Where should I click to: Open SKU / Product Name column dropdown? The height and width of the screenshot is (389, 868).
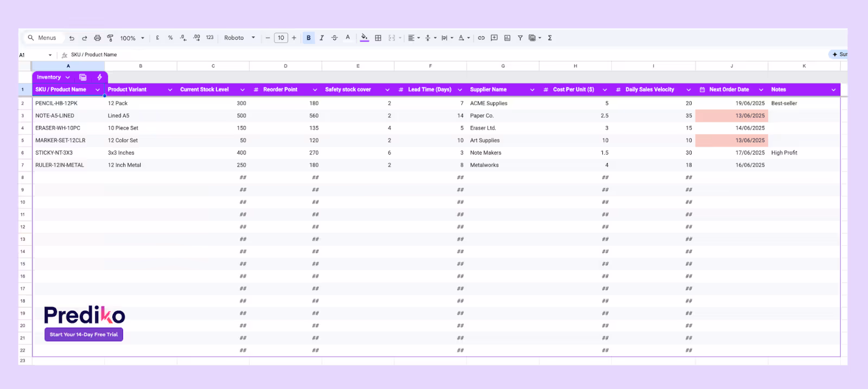[98, 90]
